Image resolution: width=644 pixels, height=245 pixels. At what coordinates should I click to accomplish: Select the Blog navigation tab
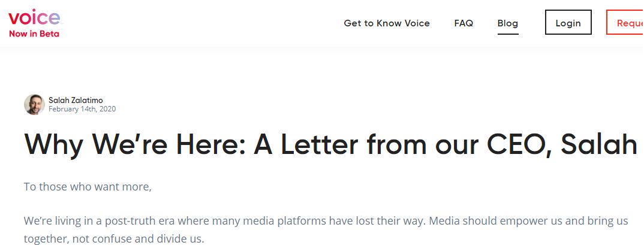click(x=508, y=23)
